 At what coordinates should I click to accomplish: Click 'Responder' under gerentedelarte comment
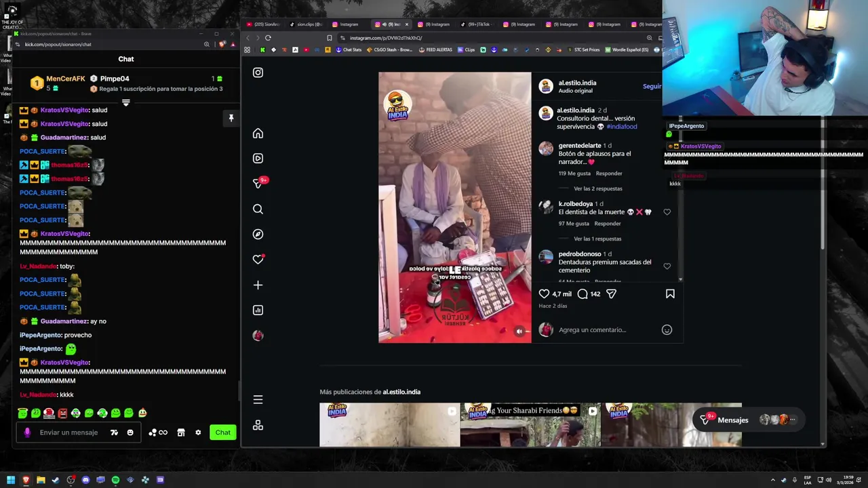[x=609, y=174]
